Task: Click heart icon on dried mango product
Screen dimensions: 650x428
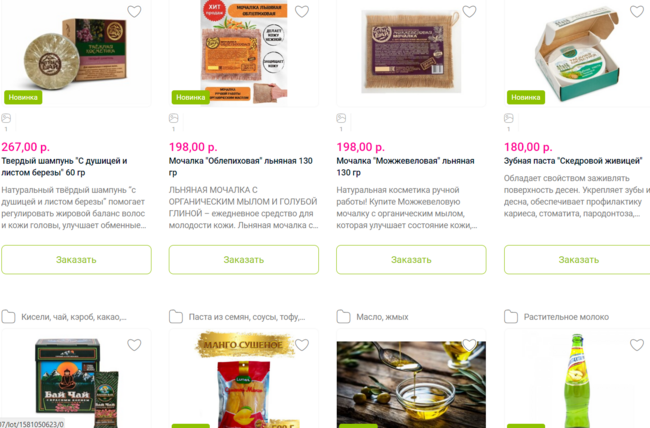Action: tap(302, 345)
